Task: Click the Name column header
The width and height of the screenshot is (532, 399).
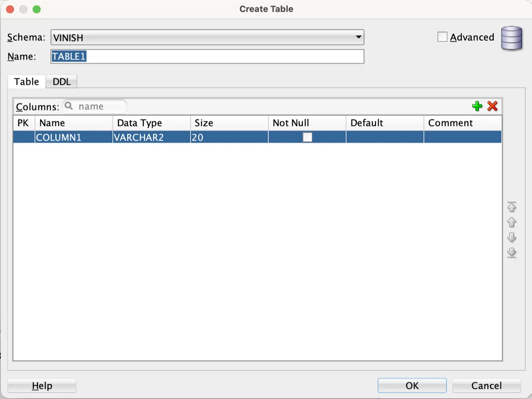Action: (74, 123)
